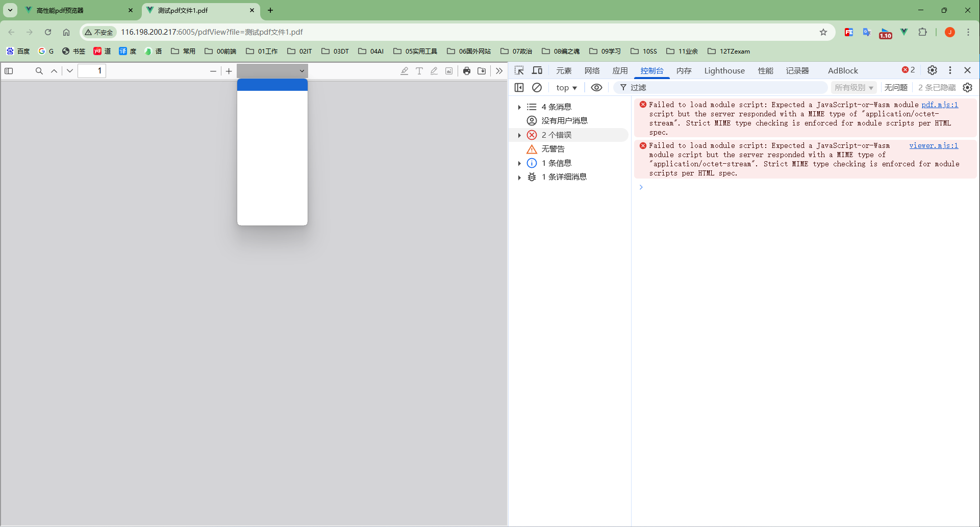Select the highlighted zoom dropdown option
The image size is (980, 527).
coord(272,85)
